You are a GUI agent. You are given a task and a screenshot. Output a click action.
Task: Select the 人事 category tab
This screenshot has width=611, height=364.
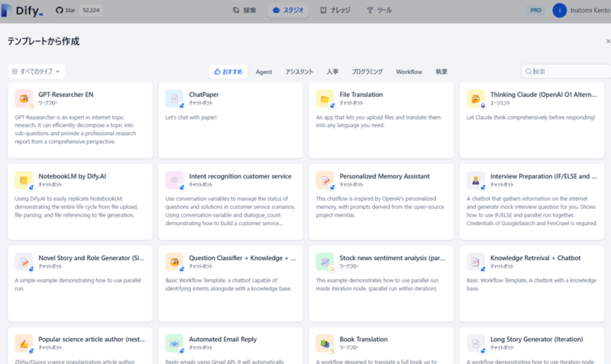[332, 72]
